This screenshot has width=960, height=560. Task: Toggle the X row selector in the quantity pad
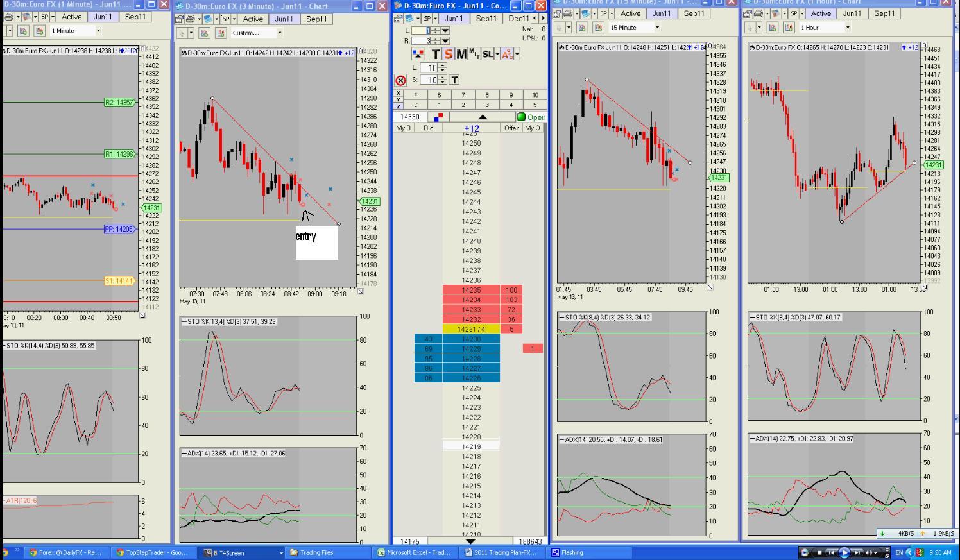point(399,94)
